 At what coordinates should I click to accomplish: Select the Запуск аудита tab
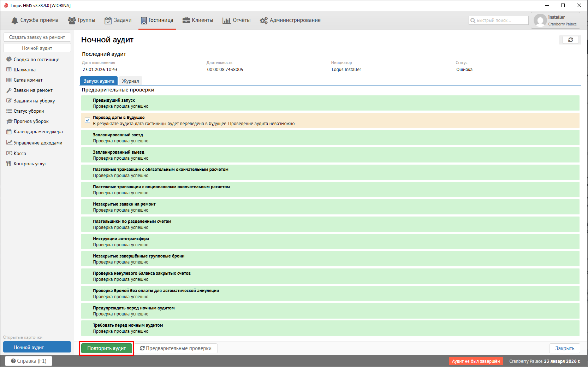(x=99, y=81)
